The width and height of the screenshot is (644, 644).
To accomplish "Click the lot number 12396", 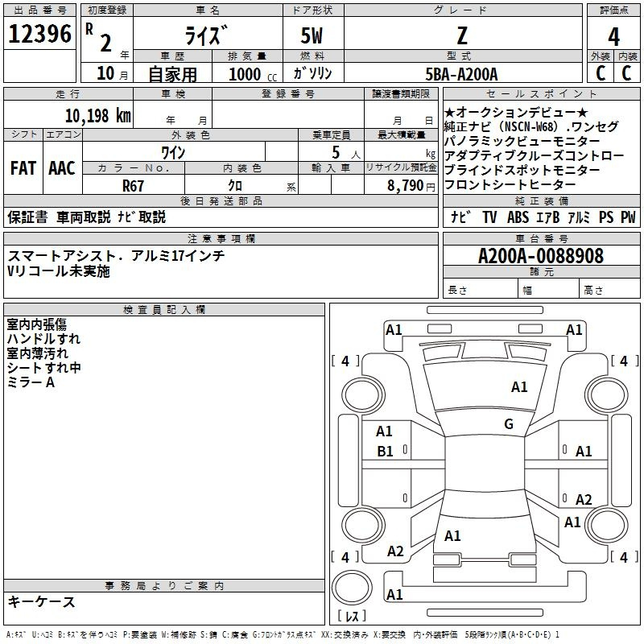I will 39,34.
